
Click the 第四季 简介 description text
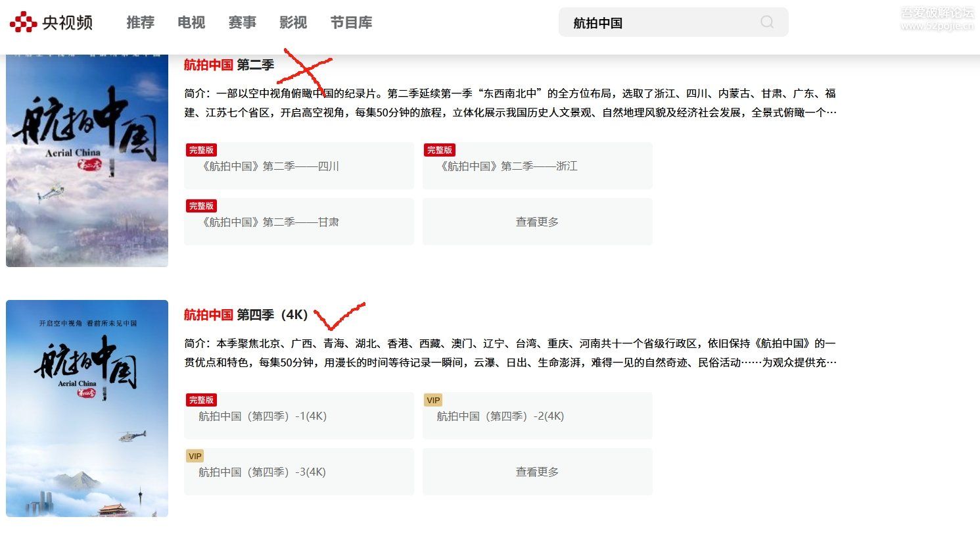pos(510,353)
